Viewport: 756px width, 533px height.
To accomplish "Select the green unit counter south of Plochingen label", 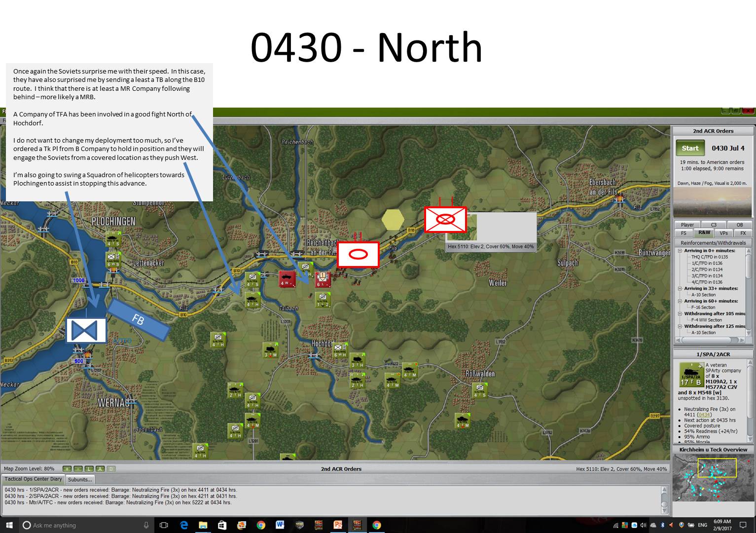I will point(113,239).
